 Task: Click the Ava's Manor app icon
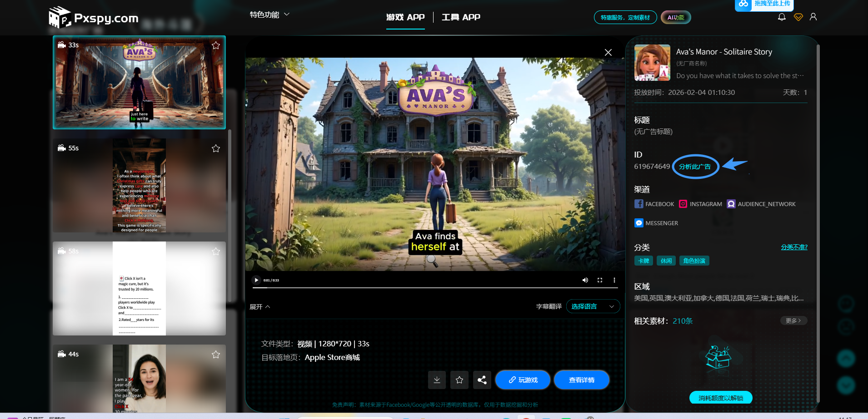pos(652,63)
